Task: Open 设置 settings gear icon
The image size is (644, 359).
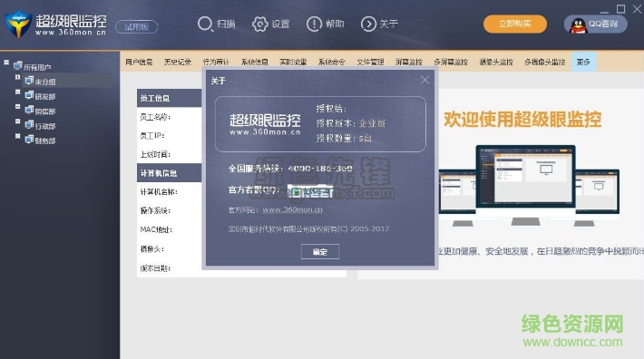Action: pos(259,24)
